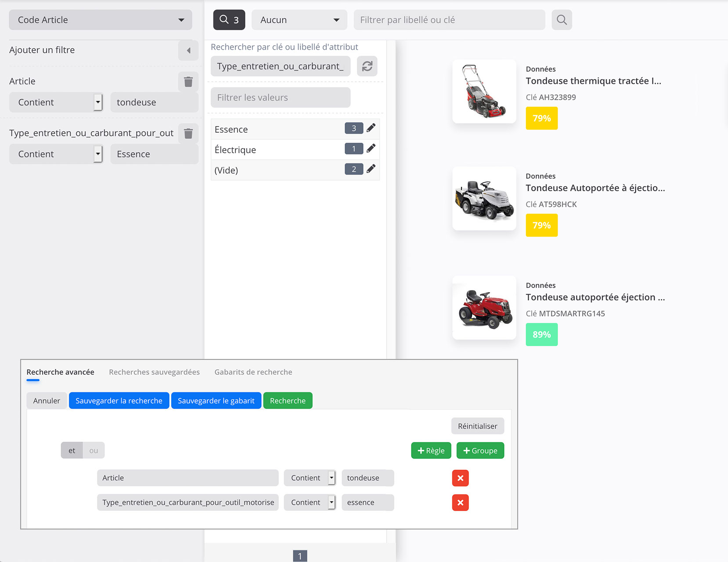Collapse the Ajouter un filtre panel arrow

click(188, 51)
